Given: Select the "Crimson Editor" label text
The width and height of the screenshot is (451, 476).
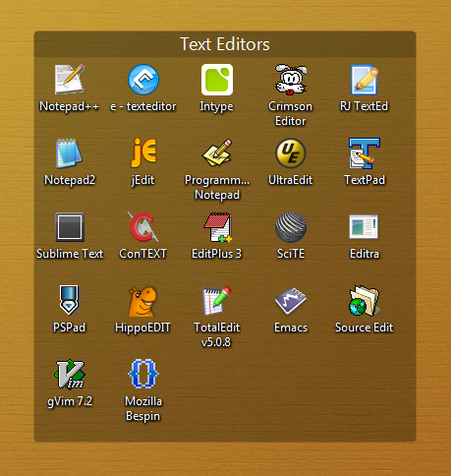Looking at the screenshot, I should point(291,114).
